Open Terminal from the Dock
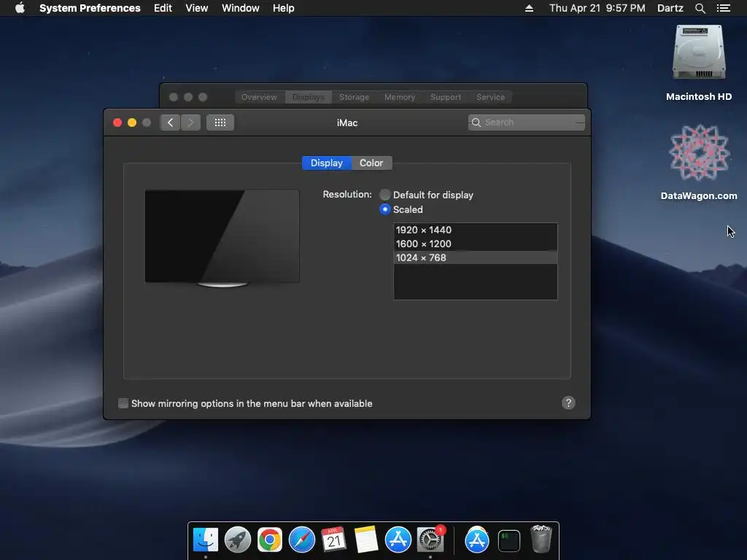 click(508, 541)
